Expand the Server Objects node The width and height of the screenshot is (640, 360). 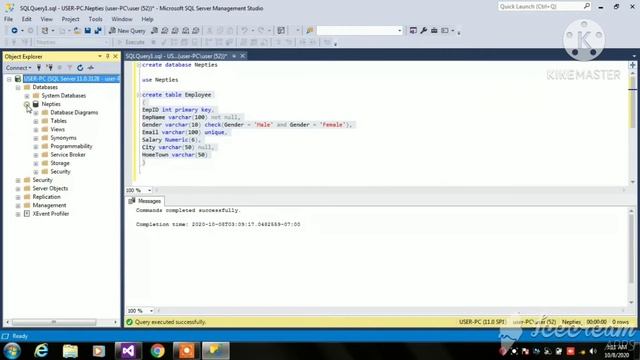(18, 189)
